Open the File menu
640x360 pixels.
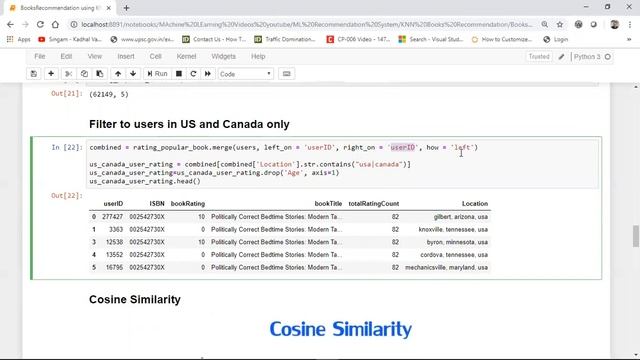pos(40,56)
